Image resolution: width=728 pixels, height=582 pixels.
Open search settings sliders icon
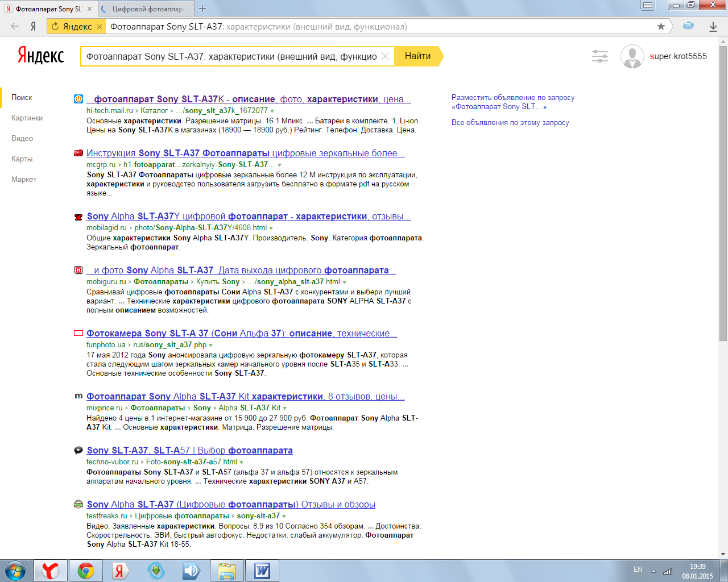pos(600,56)
